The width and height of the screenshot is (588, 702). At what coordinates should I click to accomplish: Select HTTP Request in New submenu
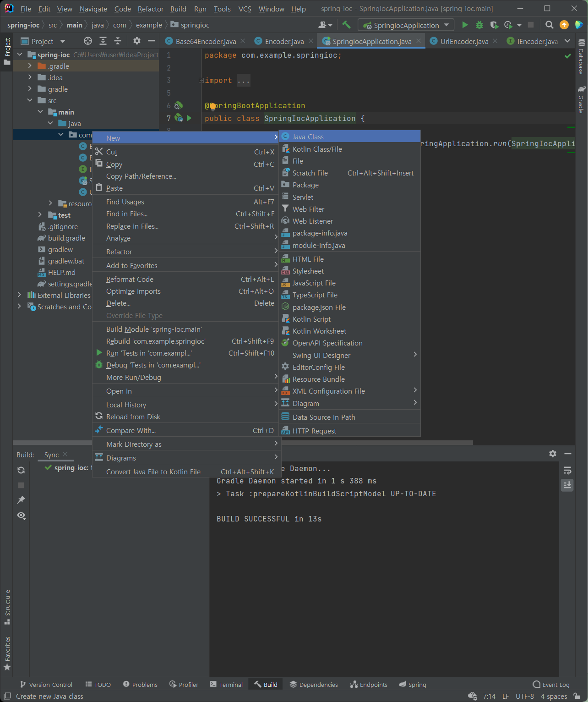pos(350,431)
